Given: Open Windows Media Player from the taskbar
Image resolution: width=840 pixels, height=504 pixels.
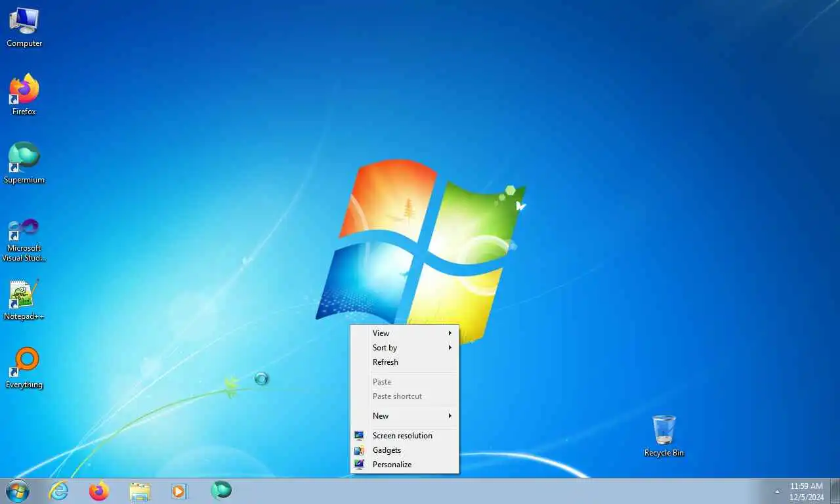Looking at the screenshot, I should point(180,491).
